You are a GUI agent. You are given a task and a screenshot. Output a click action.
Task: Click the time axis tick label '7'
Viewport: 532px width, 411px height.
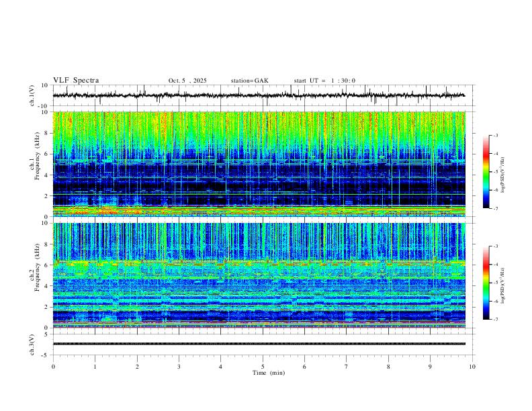coord(347,367)
